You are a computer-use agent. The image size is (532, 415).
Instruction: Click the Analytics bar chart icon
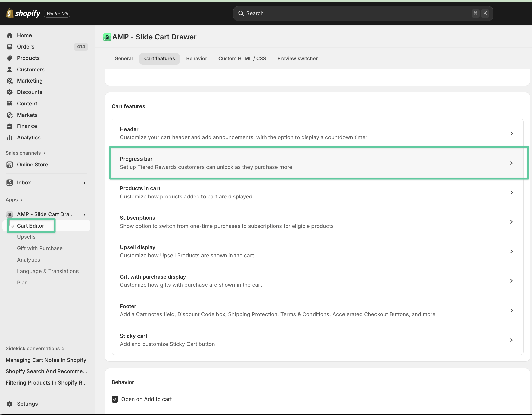point(10,138)
